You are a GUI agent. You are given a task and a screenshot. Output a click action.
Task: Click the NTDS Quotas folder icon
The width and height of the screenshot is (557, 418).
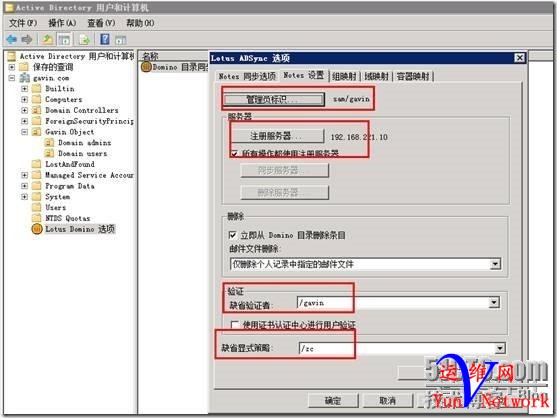point(37,218)
